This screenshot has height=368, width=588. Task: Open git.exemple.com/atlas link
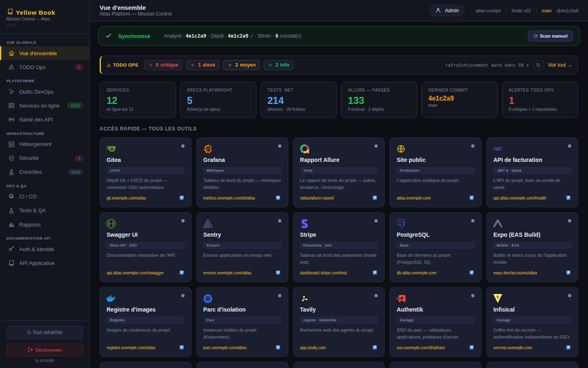(126, 198)
